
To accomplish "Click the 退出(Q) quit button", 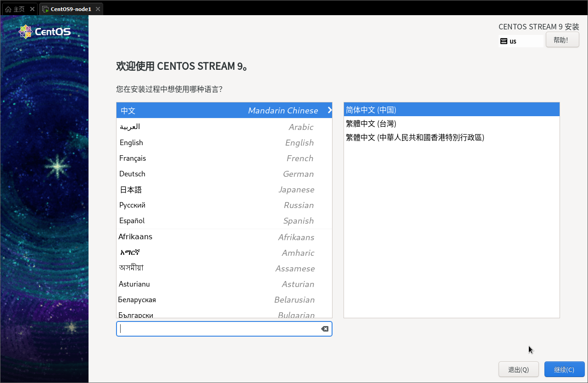I will click(519, 370).
